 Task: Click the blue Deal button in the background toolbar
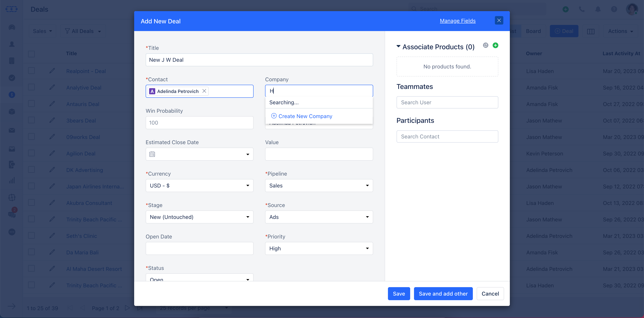tap(564, 31)
